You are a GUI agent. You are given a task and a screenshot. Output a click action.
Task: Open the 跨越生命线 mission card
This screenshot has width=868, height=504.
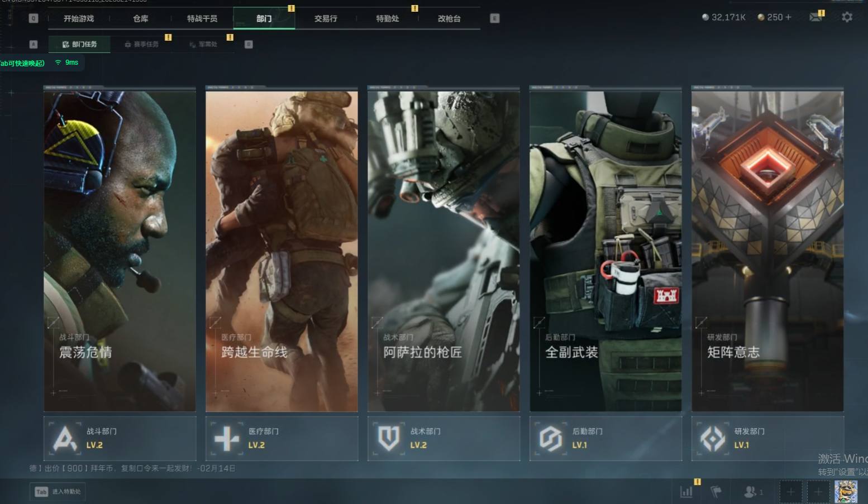coord(282,249)
